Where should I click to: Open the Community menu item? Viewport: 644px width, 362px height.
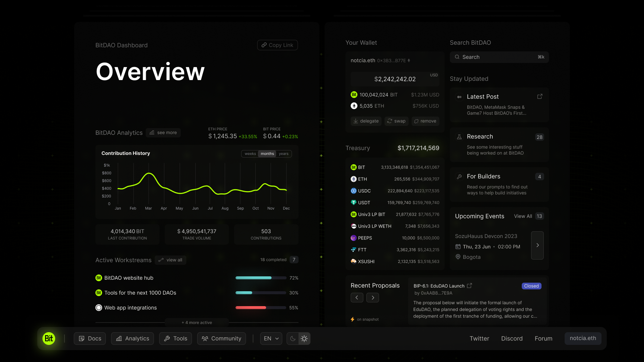point(221,339)
